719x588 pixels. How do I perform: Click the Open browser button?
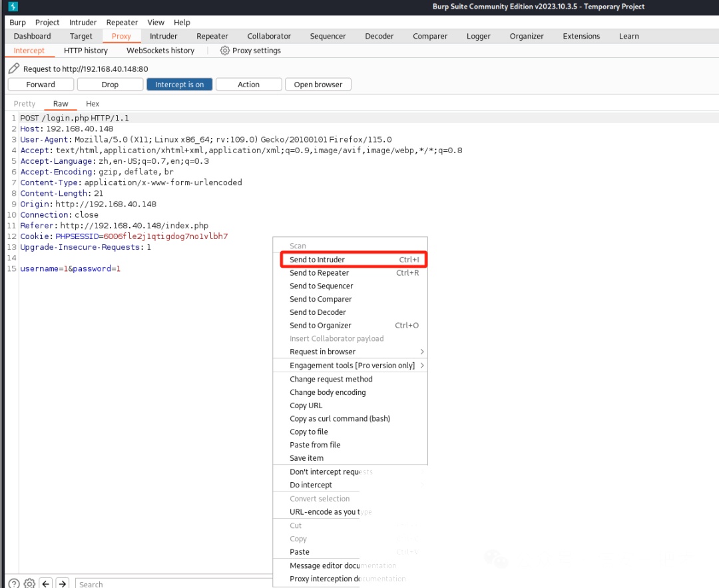point(318,85)
